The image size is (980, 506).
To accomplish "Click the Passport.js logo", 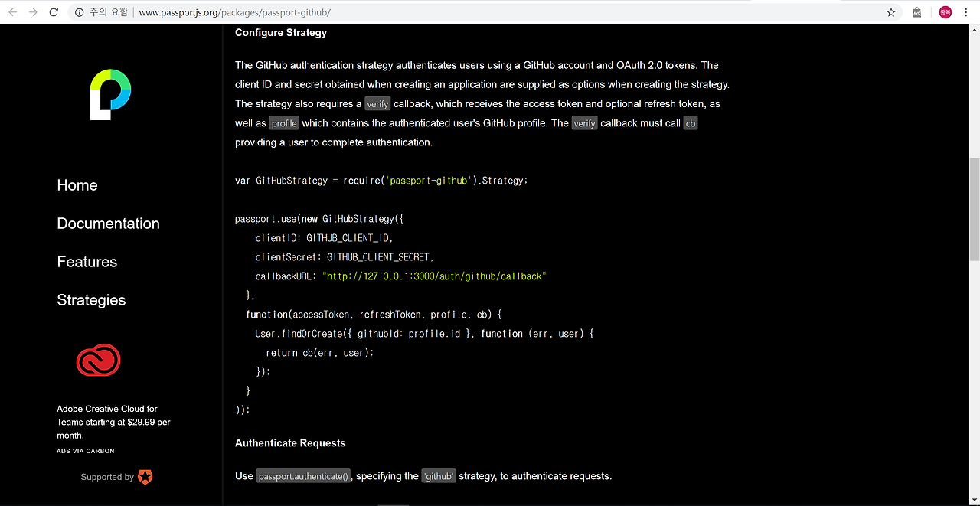I will (110, 94).
